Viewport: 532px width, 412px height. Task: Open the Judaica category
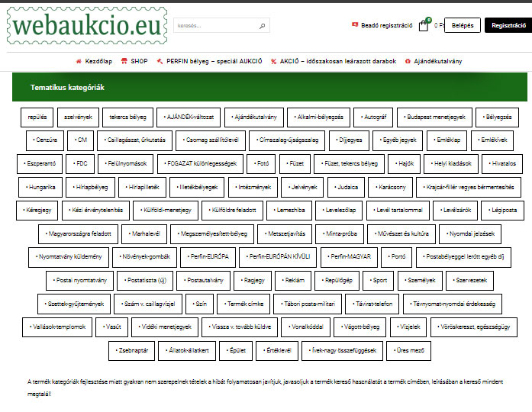tap(346, 187)
